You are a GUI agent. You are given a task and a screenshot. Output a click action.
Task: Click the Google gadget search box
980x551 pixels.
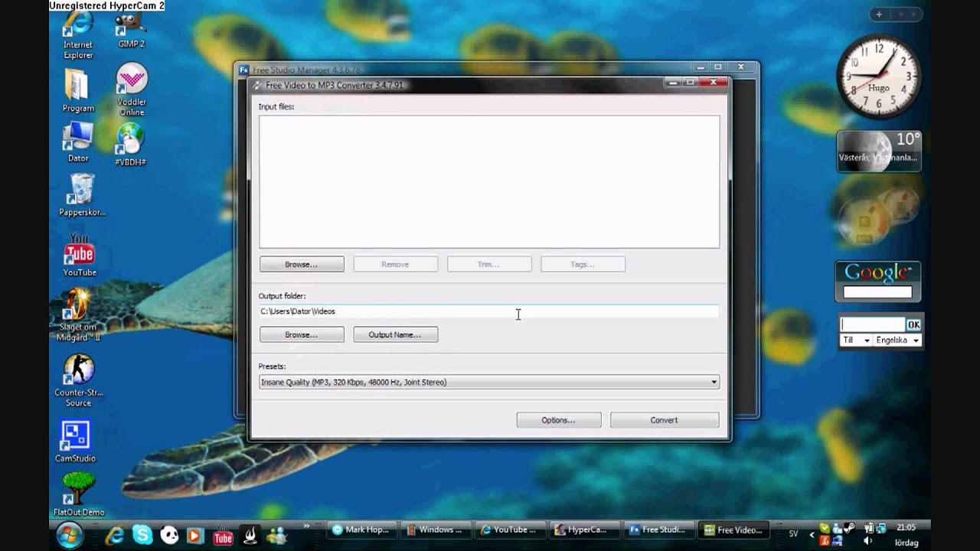coord(877,292)
